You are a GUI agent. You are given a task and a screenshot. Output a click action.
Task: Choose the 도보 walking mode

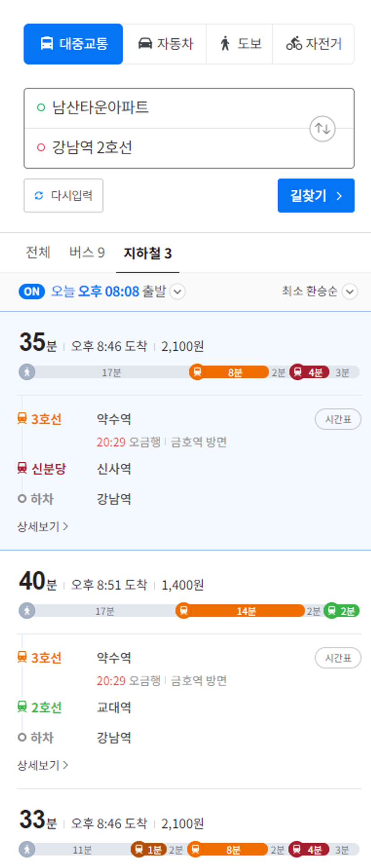coord(240,44)
